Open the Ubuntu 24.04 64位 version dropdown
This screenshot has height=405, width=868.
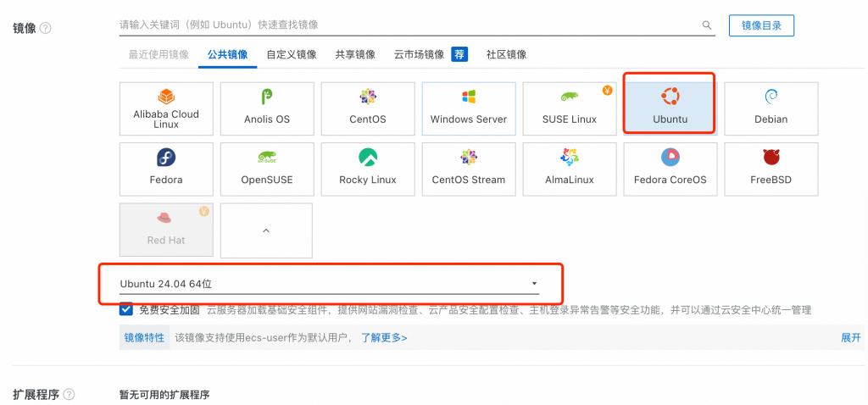329,283
